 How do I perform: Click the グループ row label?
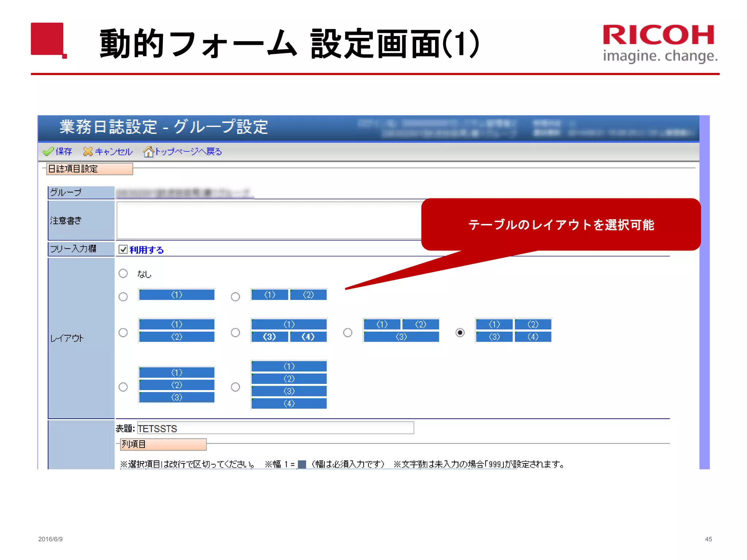click(81, 192)
